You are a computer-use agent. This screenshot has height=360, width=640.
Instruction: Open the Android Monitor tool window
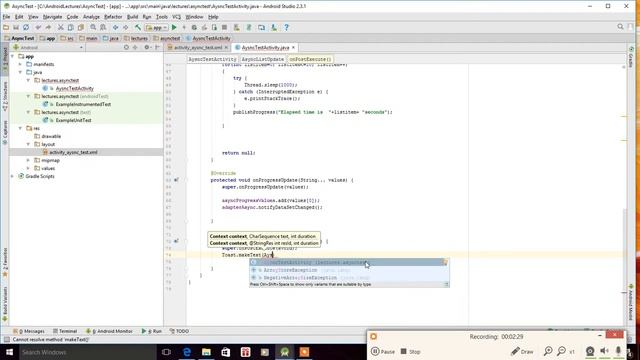109,331
